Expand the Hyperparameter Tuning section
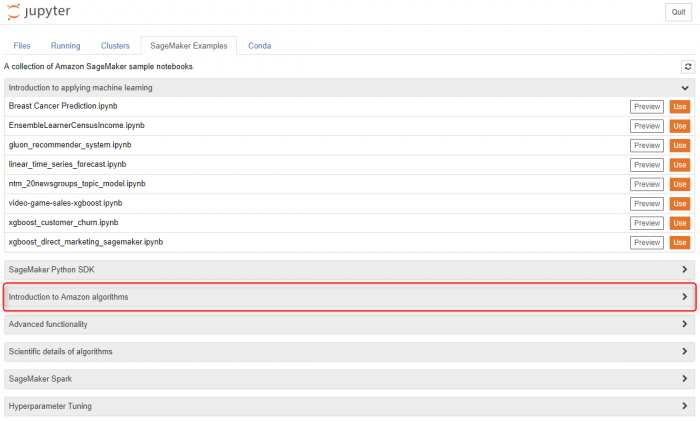 [350, 406]
